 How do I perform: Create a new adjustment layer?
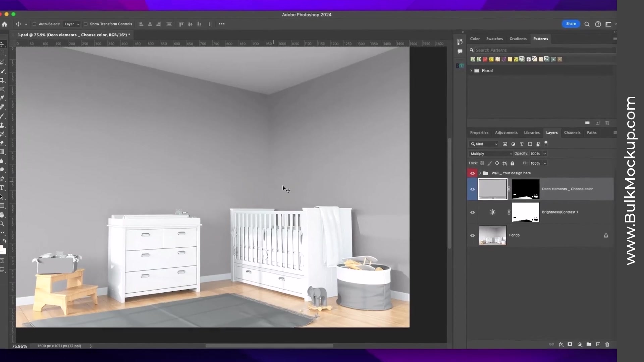(x=579, y=345)
